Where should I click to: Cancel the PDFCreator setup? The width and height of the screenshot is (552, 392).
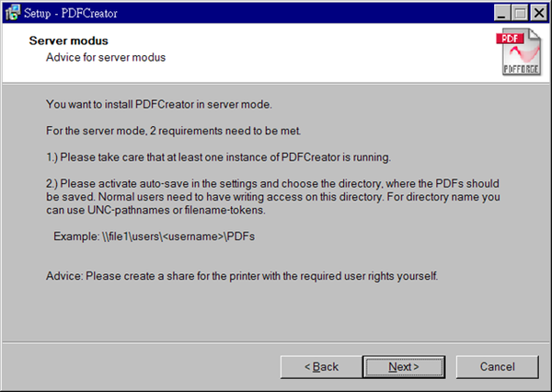[x=498, y=366]
